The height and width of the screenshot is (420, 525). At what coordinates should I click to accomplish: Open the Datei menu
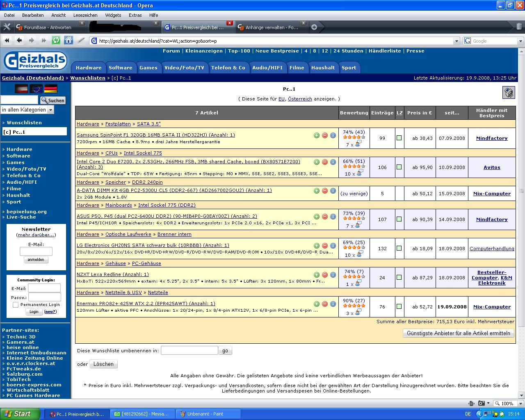[x=9, y=15]
